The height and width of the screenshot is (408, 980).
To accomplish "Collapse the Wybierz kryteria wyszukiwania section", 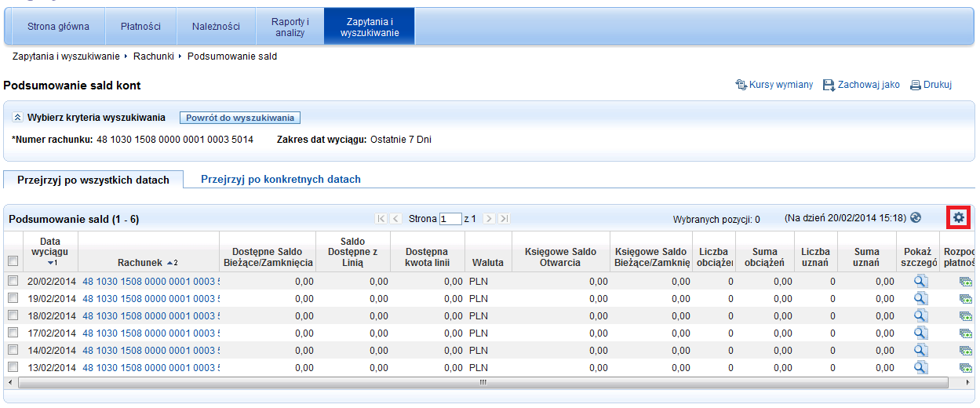I will click(18, 118).
